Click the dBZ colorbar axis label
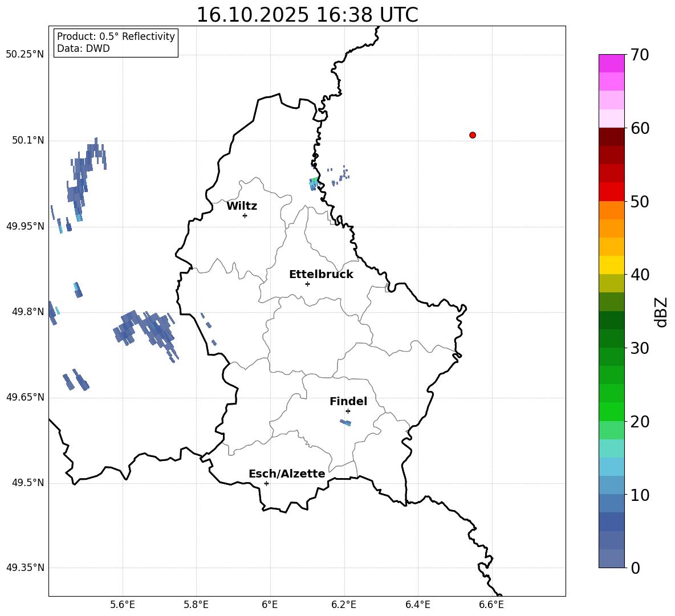The width and height of the screenshot is (675, 616). click(662, 312)
